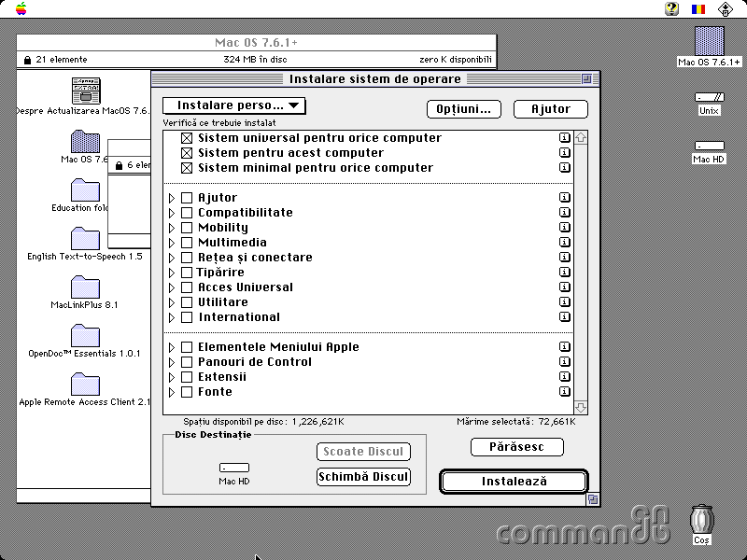Uncheck Sistem pentru acest computer
The width and height of the screenshot is (747, 560).
pyautogui.click(x=187, y=153)
